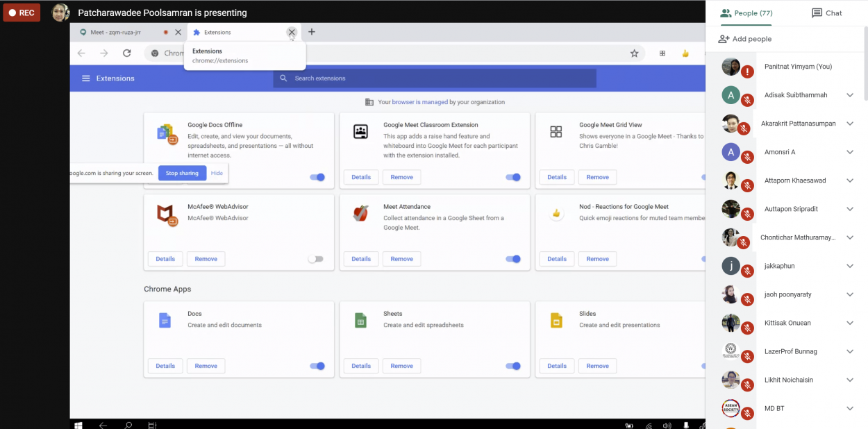Click the Grid View extension icon in toolbar
The width and height of the screenshot is (868, 429).
tap(662, 53)
